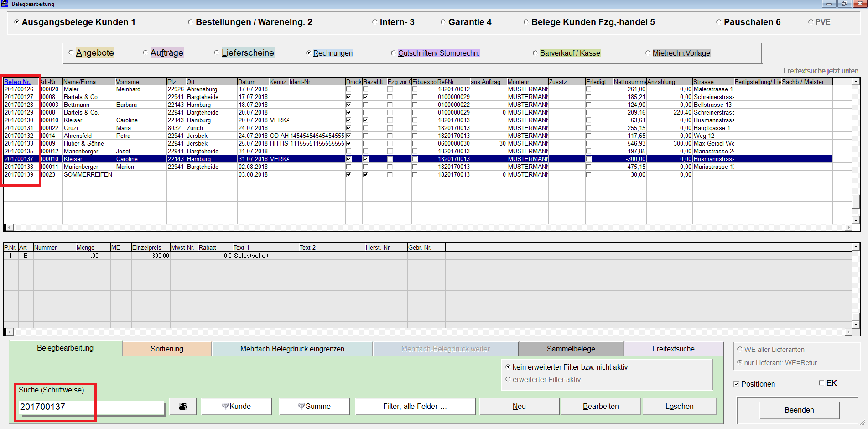Click the Suche (Schrittweise) input field
868x429 pixels.
pyautogui.click(x=91, y=407)
